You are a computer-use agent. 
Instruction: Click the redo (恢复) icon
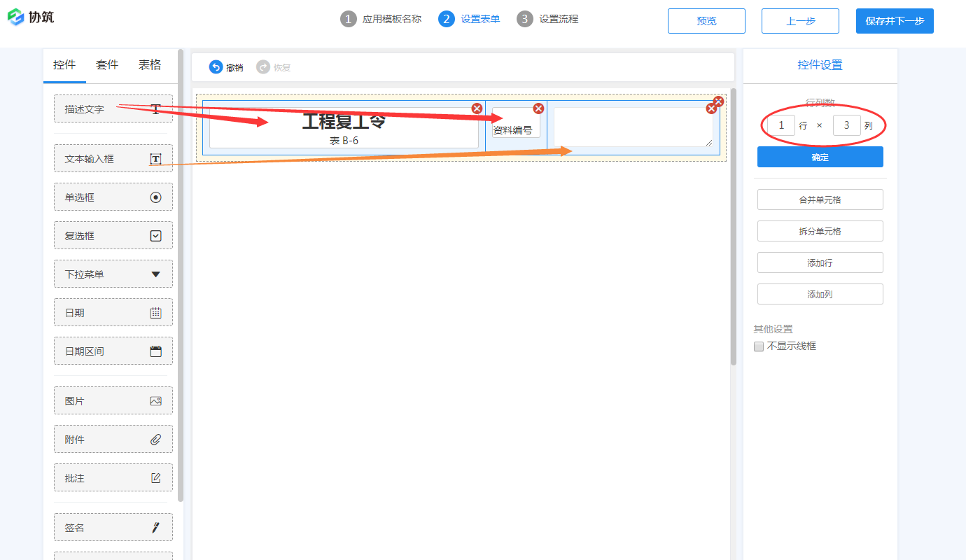263,67
